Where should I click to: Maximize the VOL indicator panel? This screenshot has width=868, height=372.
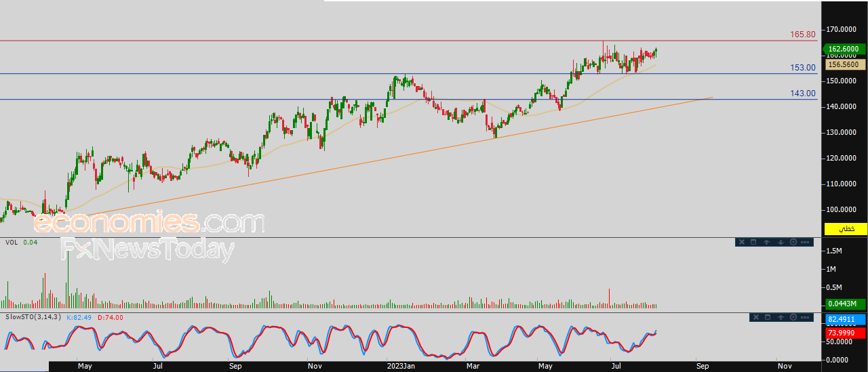pyautogui.click(x=753, y=242)
